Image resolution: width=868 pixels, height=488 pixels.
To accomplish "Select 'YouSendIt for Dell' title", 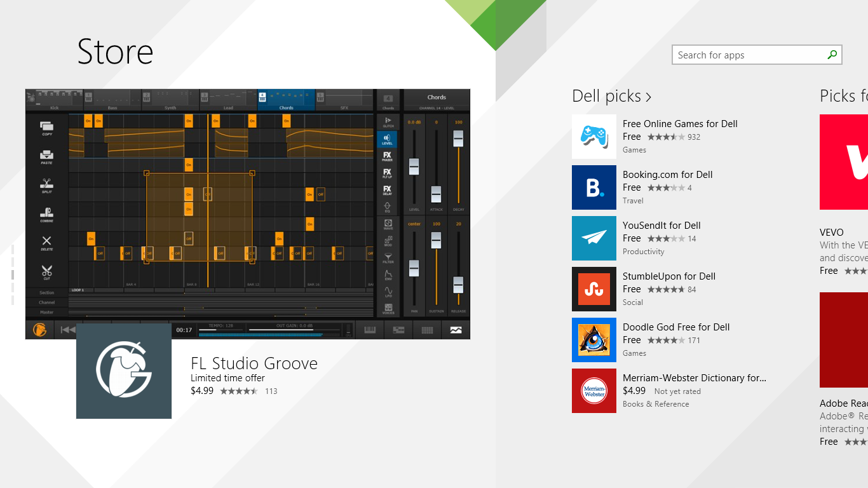I will coord(661,226).
